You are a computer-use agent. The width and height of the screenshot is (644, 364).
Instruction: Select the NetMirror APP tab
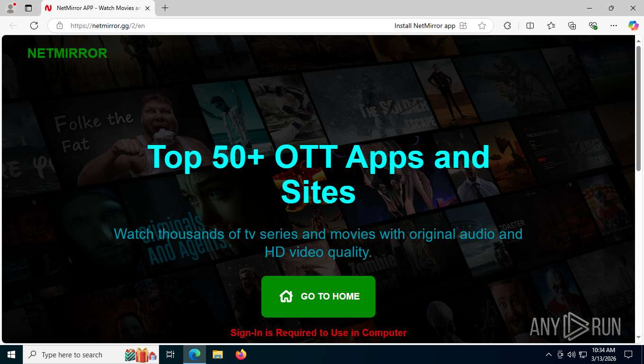pyautogui.click(x=98, y=8)
